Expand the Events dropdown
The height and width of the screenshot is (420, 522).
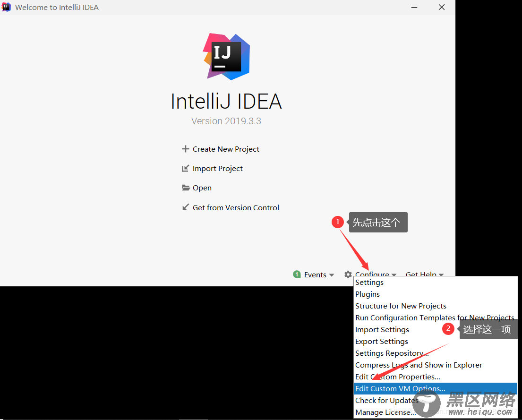point(319,275)
